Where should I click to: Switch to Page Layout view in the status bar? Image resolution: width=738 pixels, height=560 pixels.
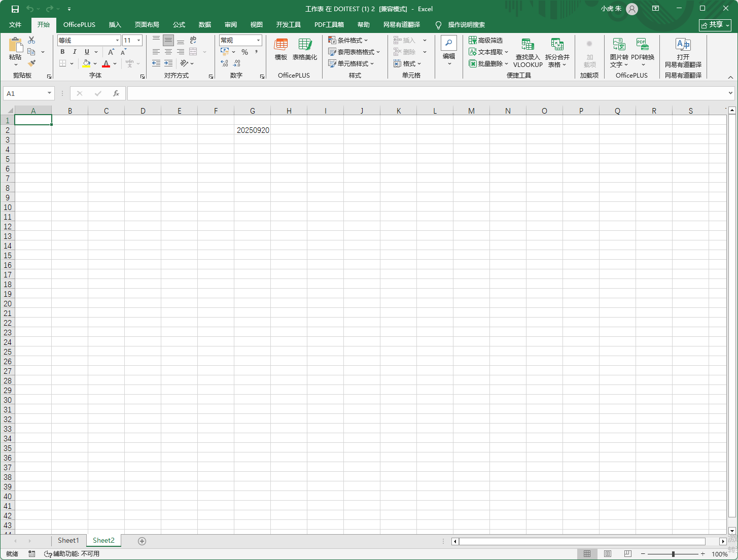608,554
